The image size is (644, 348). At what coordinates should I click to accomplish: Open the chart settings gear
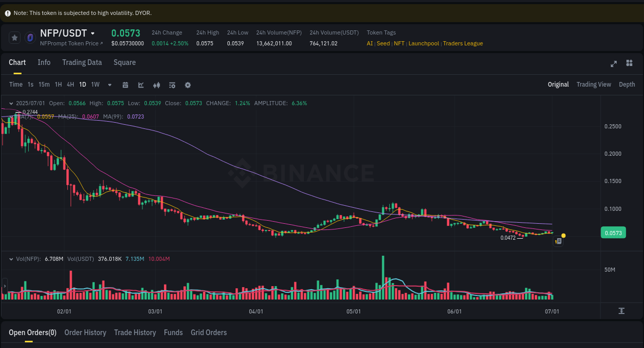(188, 85)
